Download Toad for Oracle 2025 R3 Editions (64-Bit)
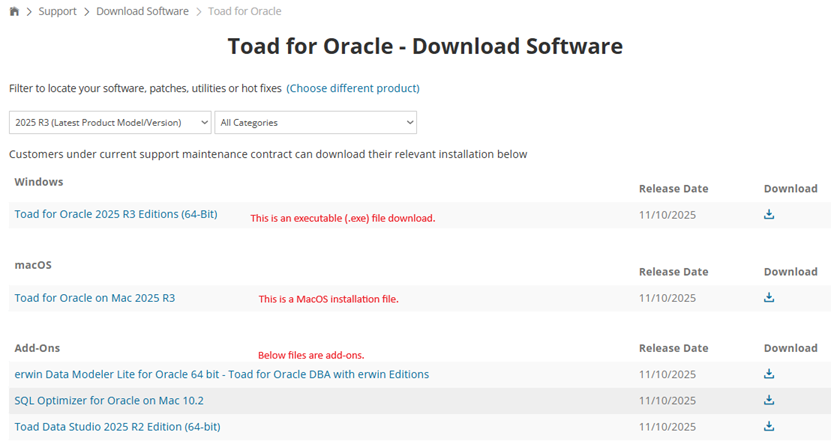 pos(769,214)
